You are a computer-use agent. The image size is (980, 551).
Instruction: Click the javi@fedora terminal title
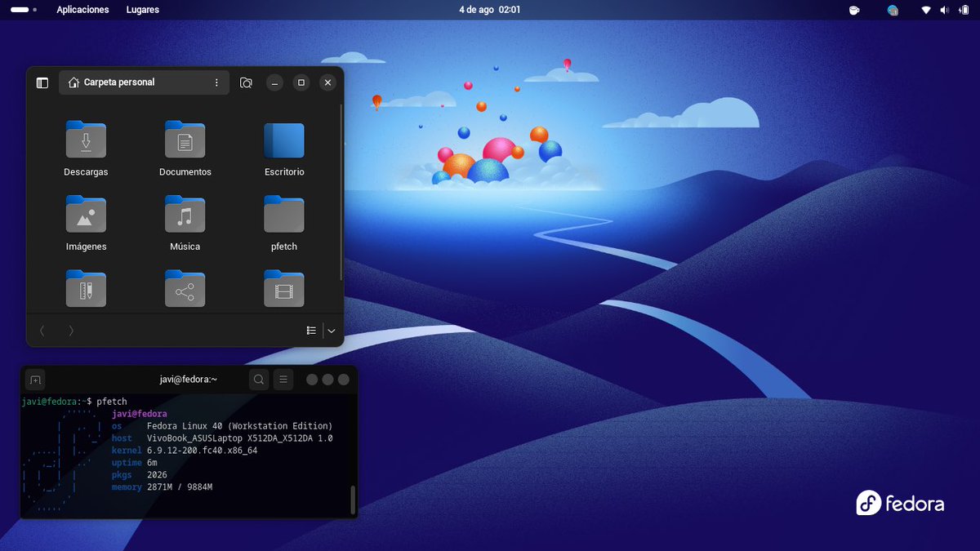pos(188,379)
